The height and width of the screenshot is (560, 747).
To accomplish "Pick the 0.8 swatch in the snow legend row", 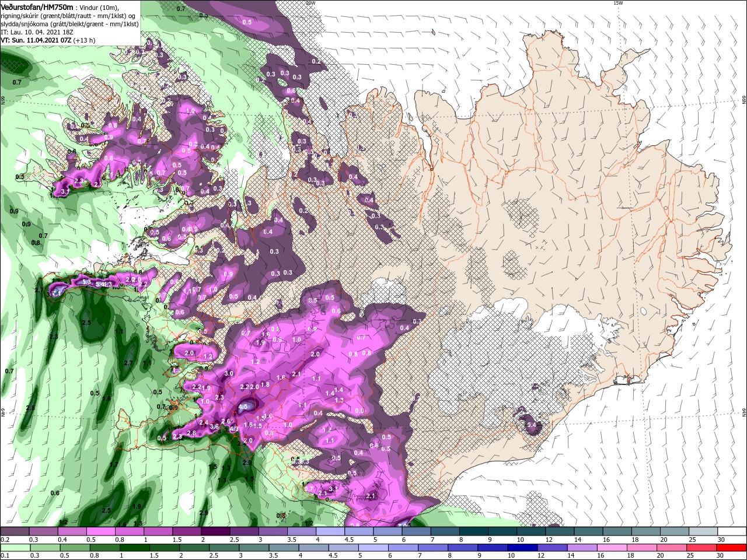I will [x=129, y=531].
